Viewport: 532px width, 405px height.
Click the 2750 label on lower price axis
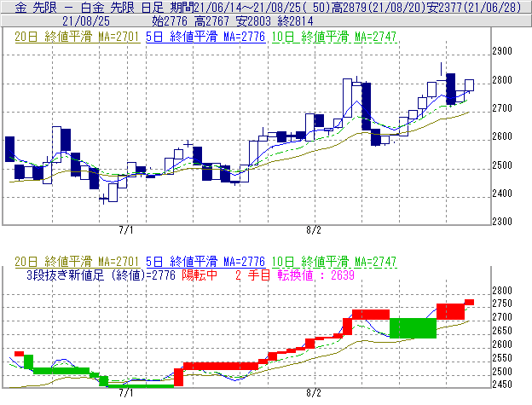point(502,304)
